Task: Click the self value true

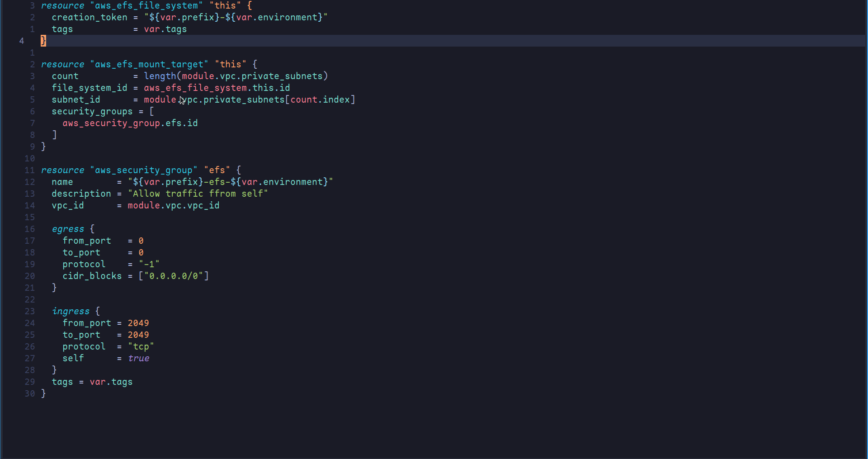Action: (x=138, y=358)
